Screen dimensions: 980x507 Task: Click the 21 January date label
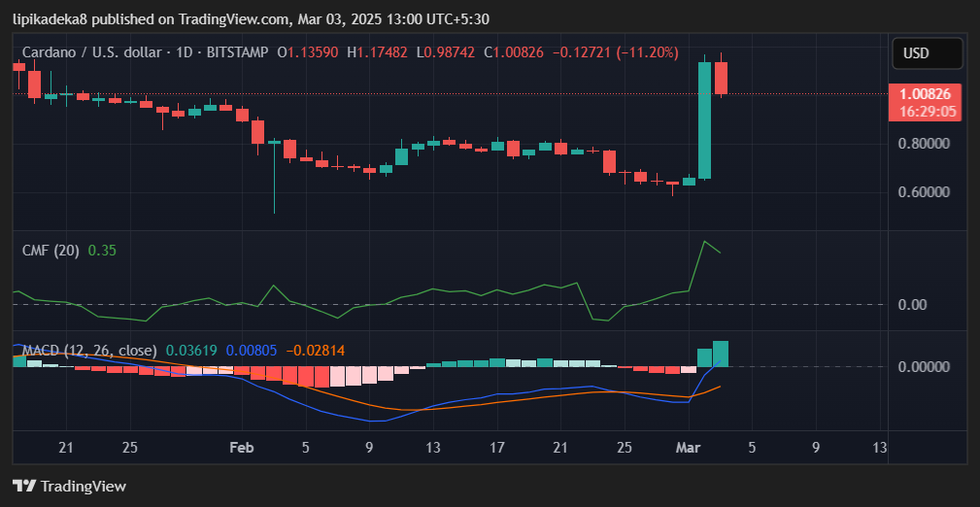coord(66,448)
